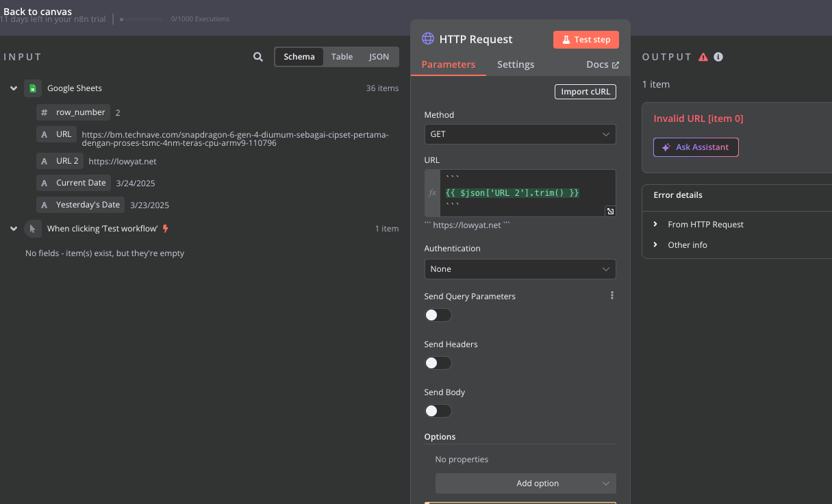Click the three-dot menu beside Send Query Parameters
This screenshot has height=504, width=832.
point(612,296)
